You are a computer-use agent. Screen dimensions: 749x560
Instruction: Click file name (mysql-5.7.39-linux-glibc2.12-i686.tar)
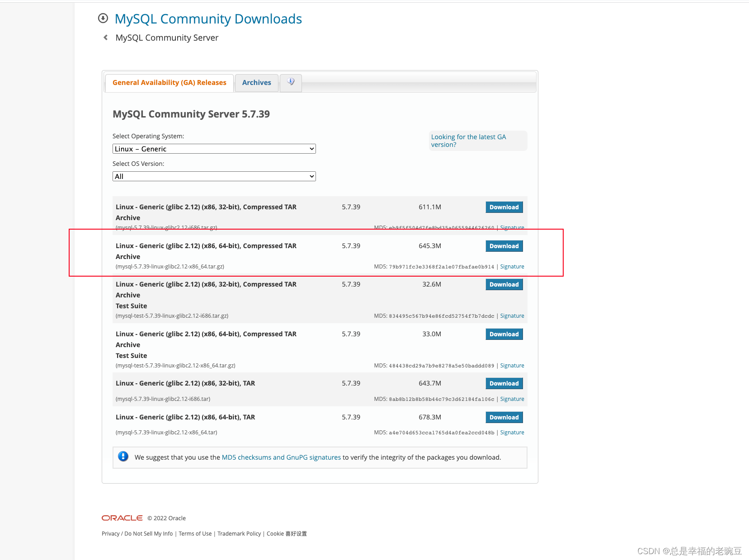[x=163, y=399]
